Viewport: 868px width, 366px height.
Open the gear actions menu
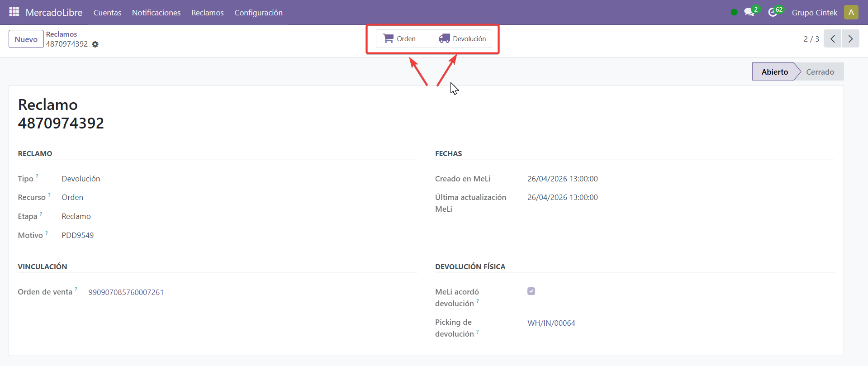tap(95, 44)
